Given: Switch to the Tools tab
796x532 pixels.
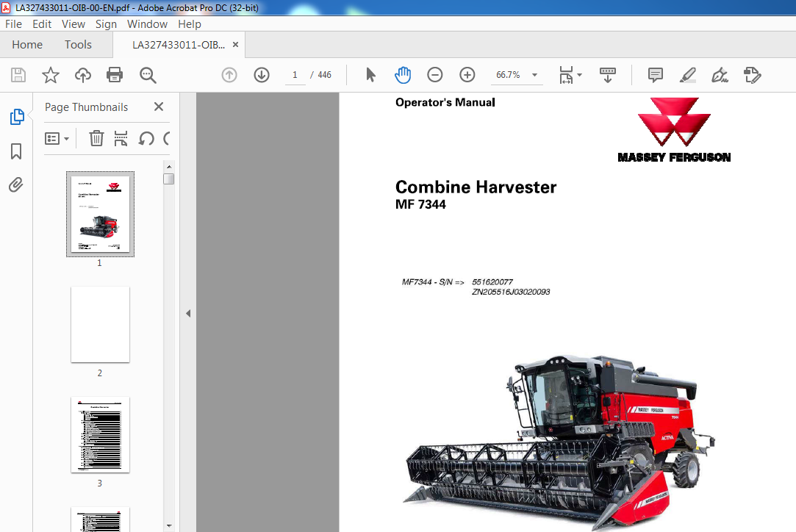Looking at the screenshot, I should pos(78,45).
